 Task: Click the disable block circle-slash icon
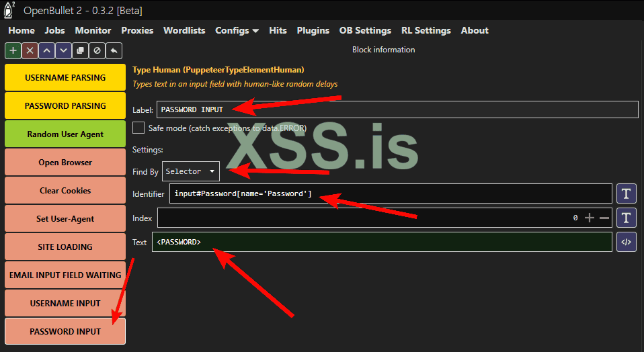pyautogui.click(x=97, y=51)
